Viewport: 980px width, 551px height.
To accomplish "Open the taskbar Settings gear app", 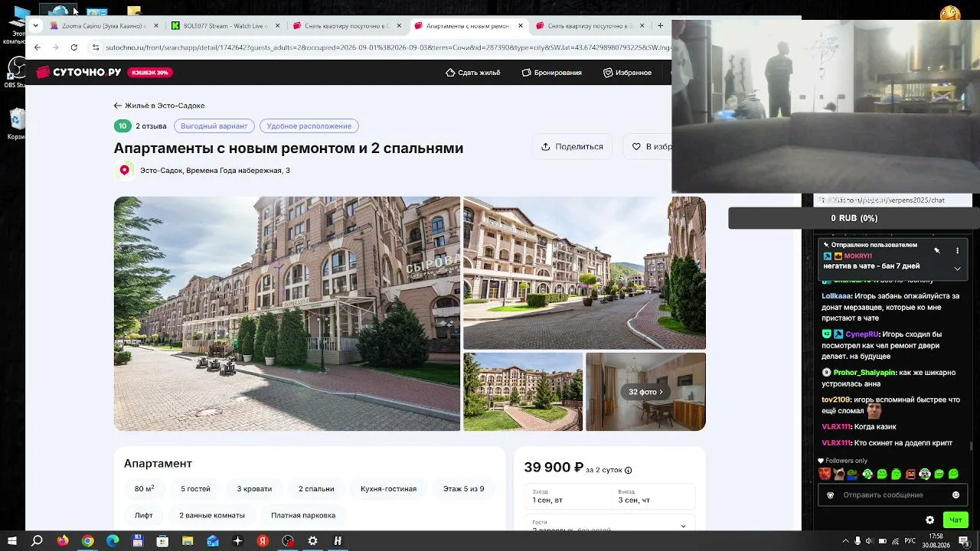I will coord(312,541).
